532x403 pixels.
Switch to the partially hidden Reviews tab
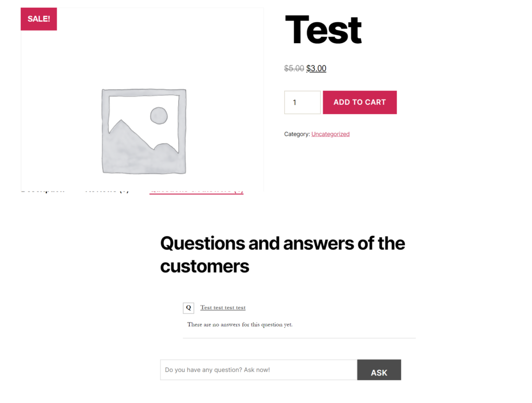(107, 192)
